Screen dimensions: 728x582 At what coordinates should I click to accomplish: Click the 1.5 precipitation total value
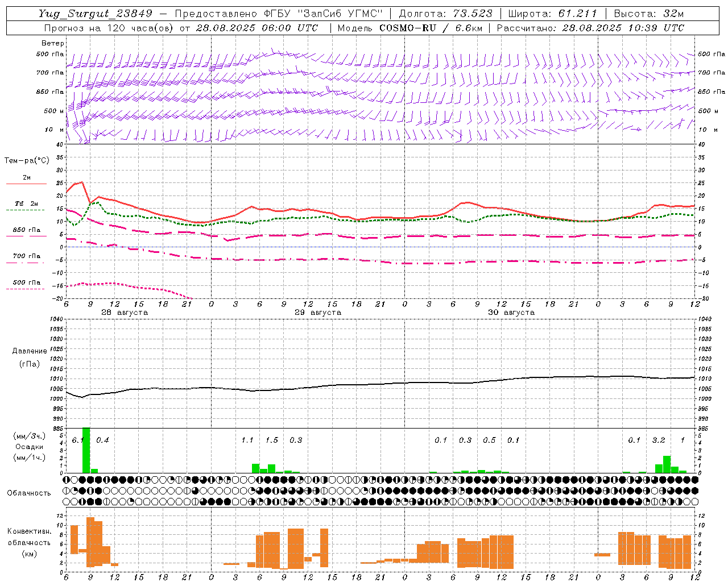pyautogui.click(x=272, y=440)
